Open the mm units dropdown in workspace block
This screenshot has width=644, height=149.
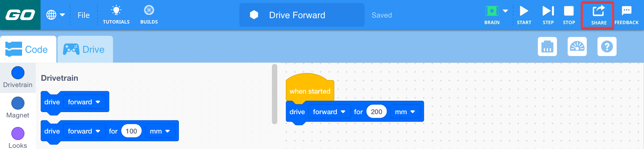[405, 112]
